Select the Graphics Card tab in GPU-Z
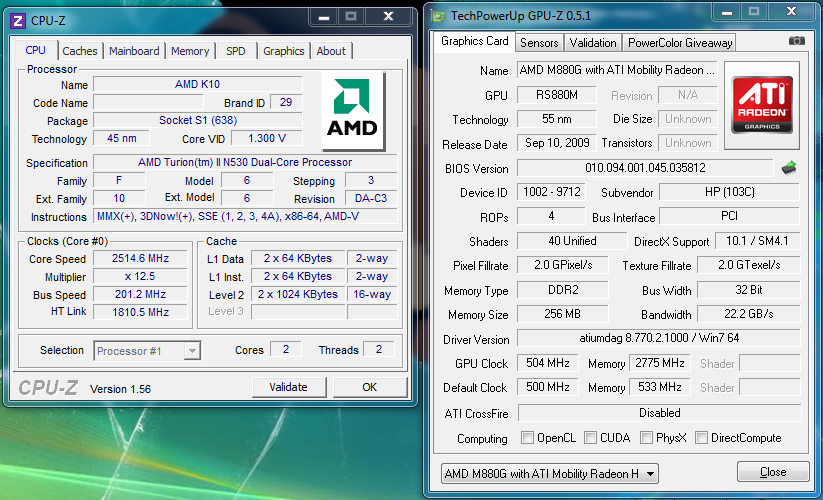Image resolution: width=823 pixels, height=500 pixels. [474, 41]
